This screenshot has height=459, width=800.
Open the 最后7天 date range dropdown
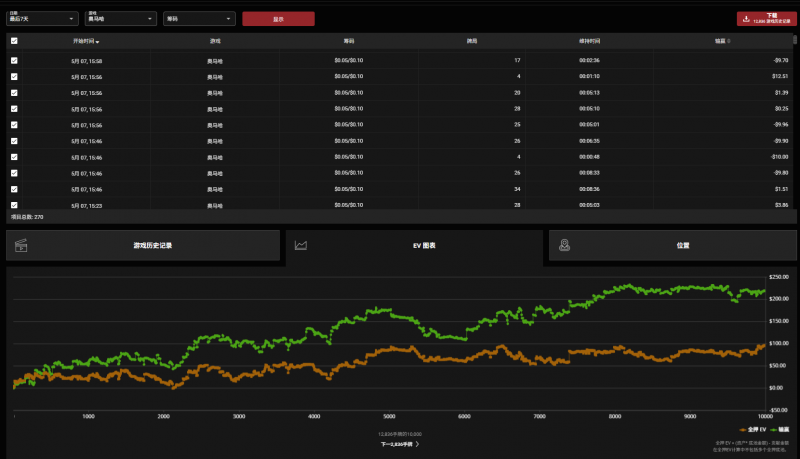pyautogui.click(x=43, y=18)
